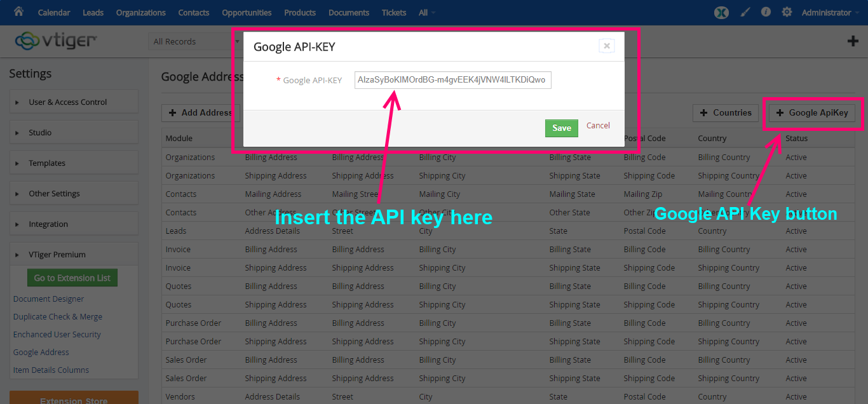Click Go to Extension List
Image resolution: width=868 pixels, height=404 pixels.
[72, 278]
